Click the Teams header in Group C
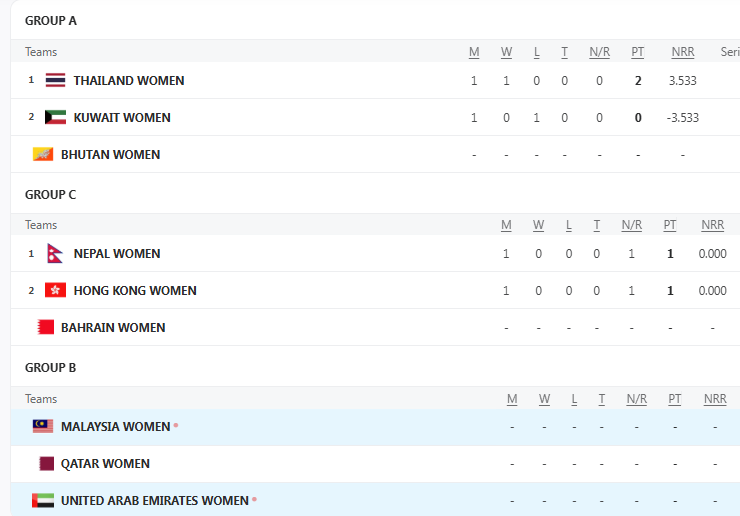 (x=41, y=225)
